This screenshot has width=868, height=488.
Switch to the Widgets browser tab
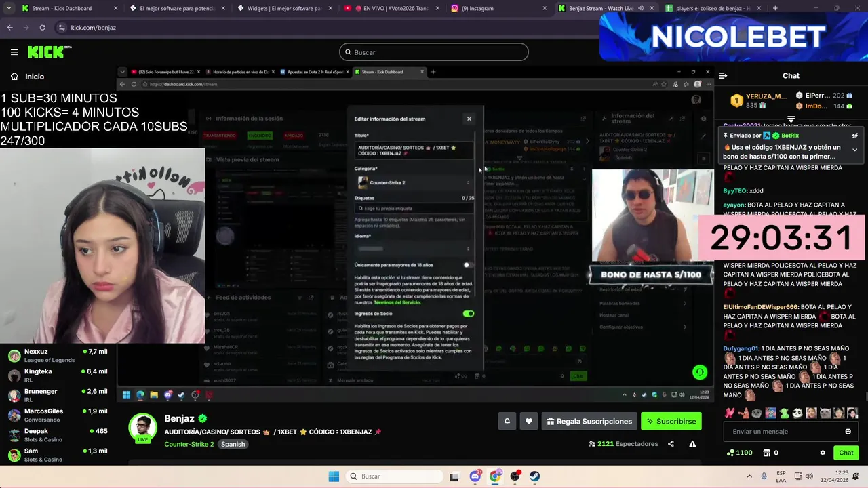coord(285,8)
